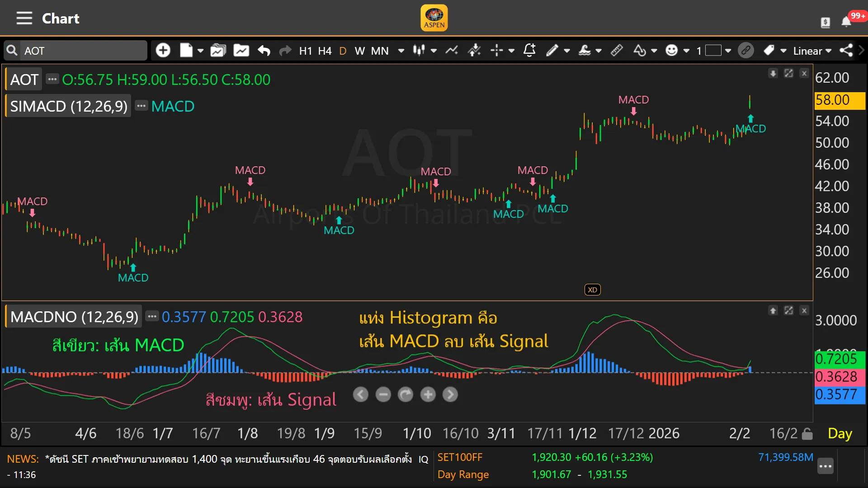Open the notifications bell
Viewport: 868px width, 488px height.
coord(846,22)
